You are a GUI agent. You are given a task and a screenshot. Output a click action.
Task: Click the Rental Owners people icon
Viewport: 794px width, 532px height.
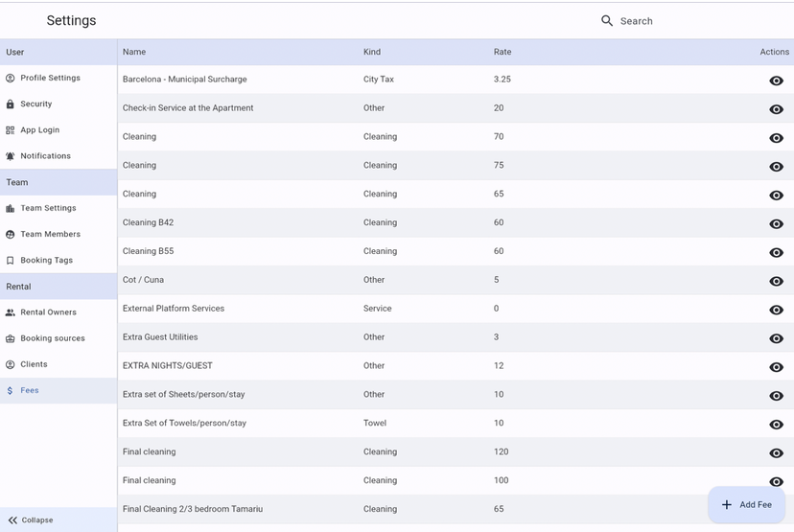11,312
